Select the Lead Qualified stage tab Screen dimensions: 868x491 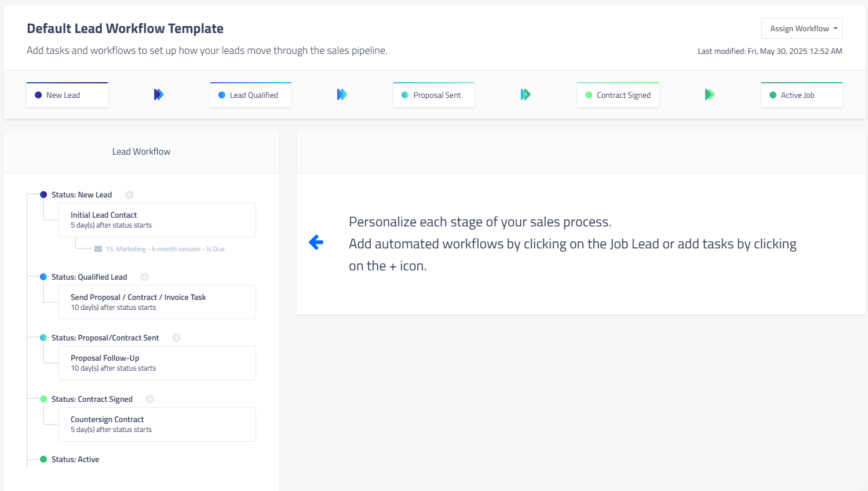251,95
